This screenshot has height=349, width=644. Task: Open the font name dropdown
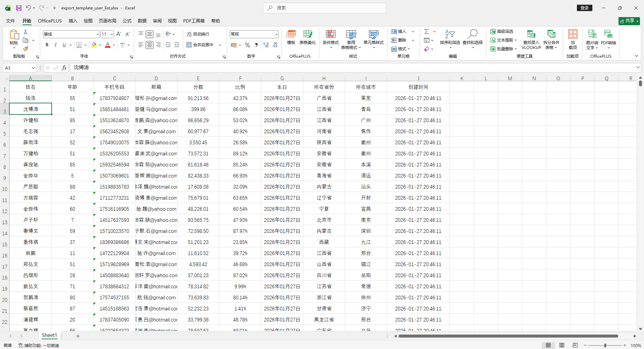(x=97, y=34)
